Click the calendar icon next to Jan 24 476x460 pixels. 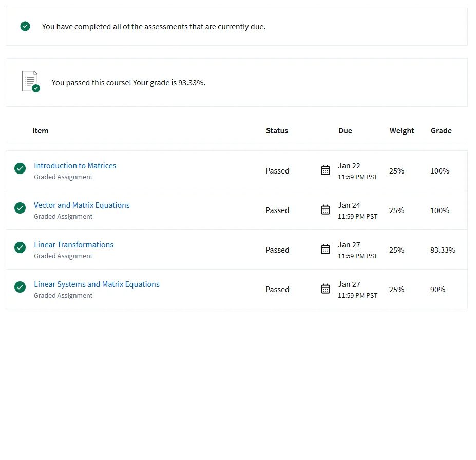pos(326,210)
